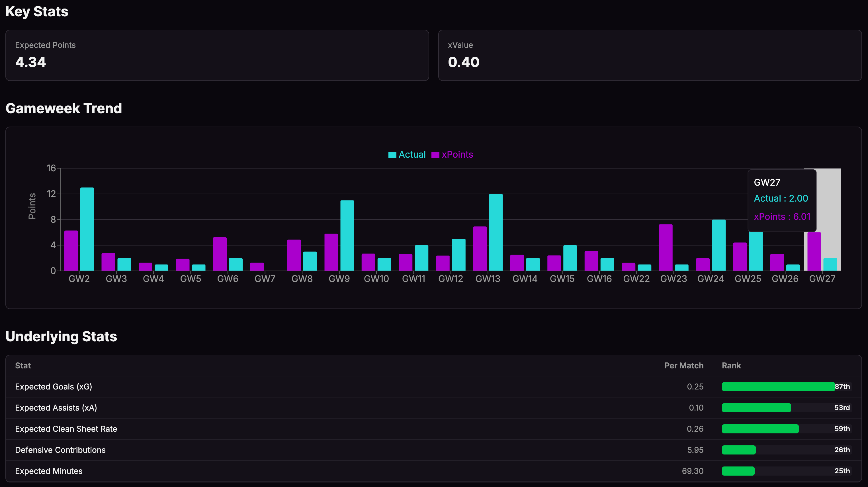This screenshot has height=487, width=868.
Task: Click the Stat column header
Action: (23, 366)
